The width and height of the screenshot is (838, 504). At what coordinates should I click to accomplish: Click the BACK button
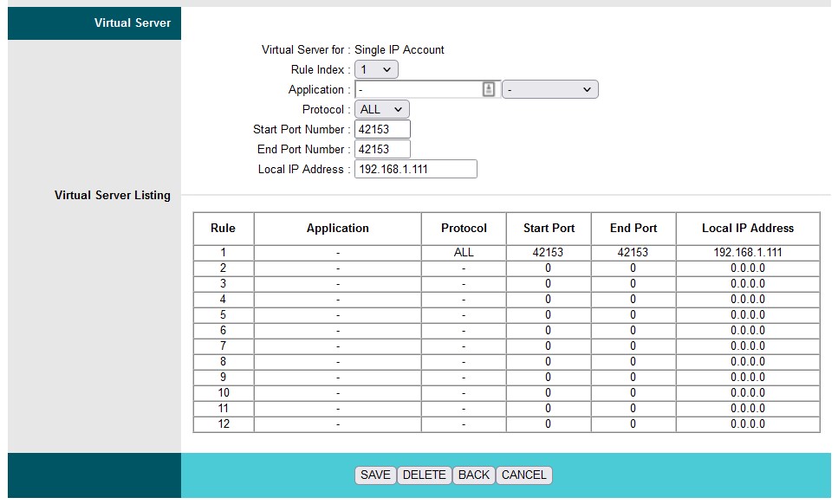(473, 475)
